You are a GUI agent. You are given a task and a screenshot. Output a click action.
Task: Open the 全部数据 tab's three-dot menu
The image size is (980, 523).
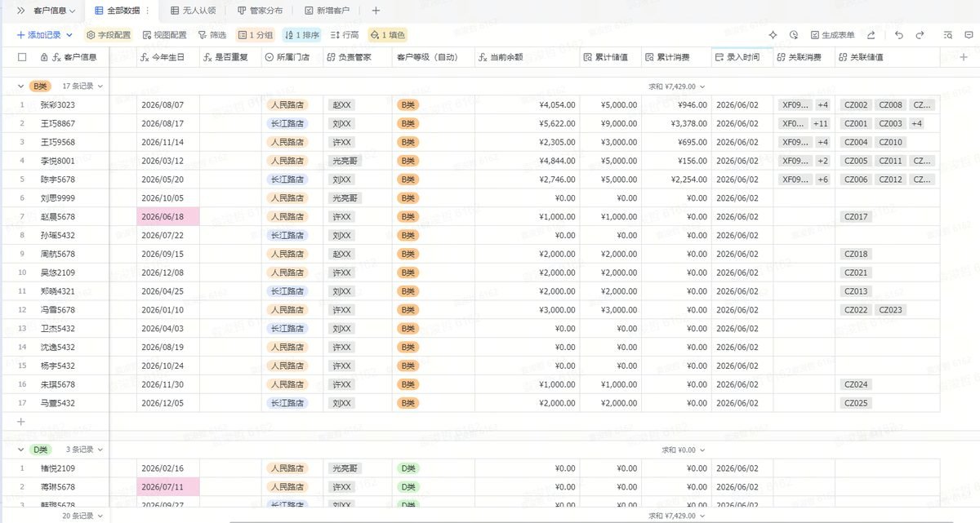(148, 11)
